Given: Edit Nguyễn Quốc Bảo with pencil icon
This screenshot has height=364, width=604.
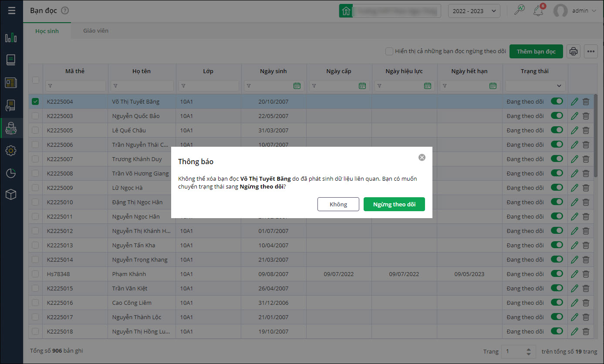Looking at the screenshot, I should click(574, 116).
